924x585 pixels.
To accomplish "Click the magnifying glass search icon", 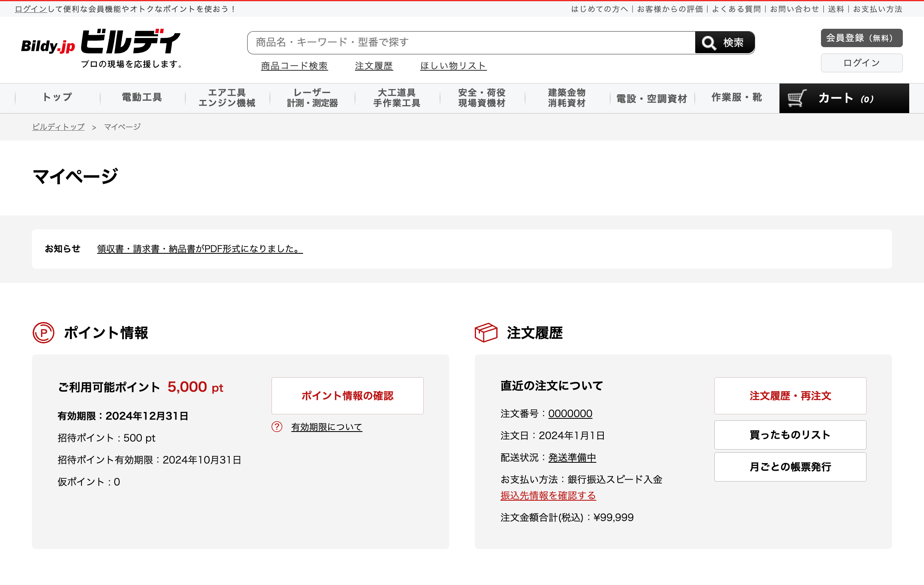I will coord(709,43).
